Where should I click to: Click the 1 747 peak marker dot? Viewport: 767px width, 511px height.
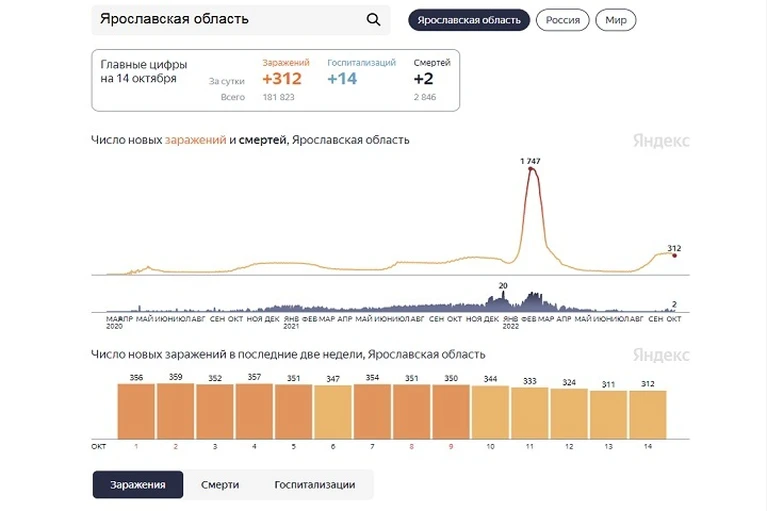point(531,169)
